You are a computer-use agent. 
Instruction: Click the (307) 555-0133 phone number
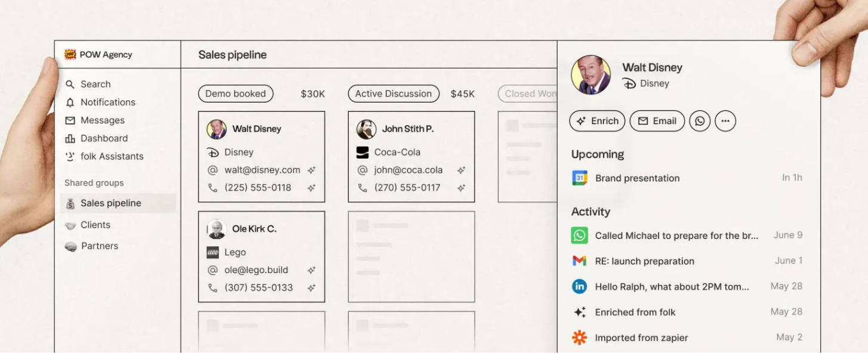click(259, 287)
